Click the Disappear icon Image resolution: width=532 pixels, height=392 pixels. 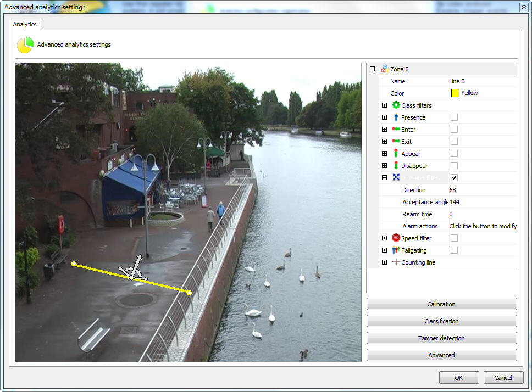tap(396, 165)
